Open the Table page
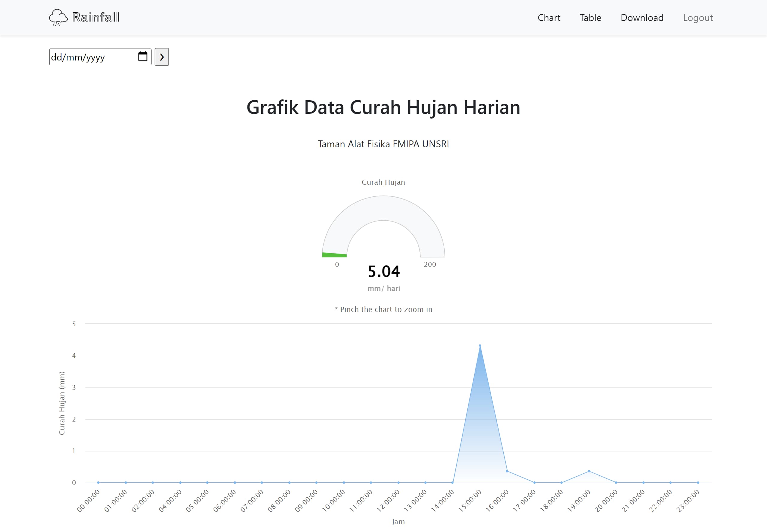767x532 pixels. (x=590, y=18)
